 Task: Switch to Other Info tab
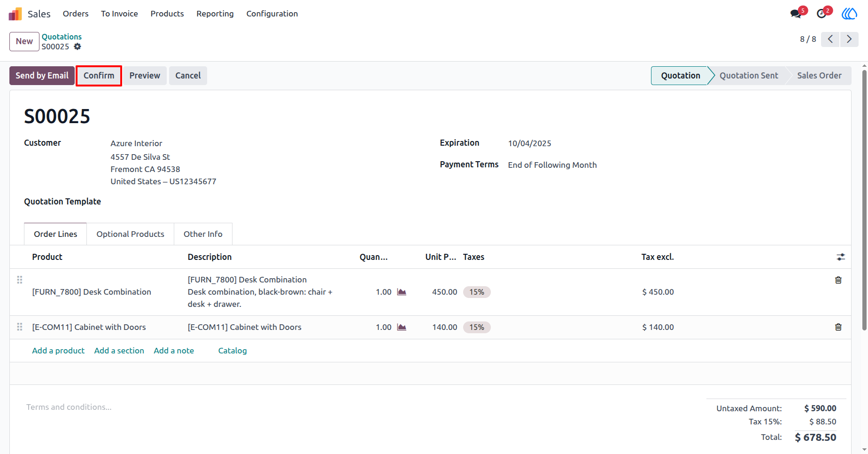(x=203, y=234)
